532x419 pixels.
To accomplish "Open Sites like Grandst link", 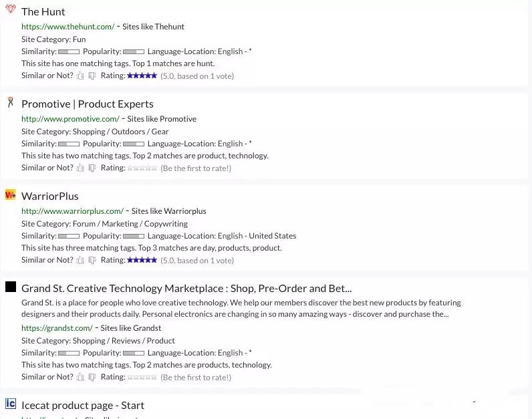I will [130, 328].
